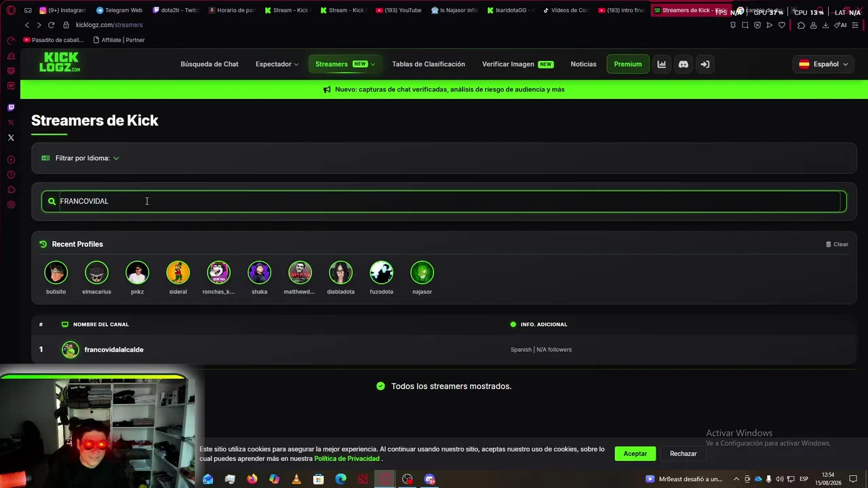Click the login arrow icon in navbar
The height and width of the screenshot is (488, 868).
[705, 64]
